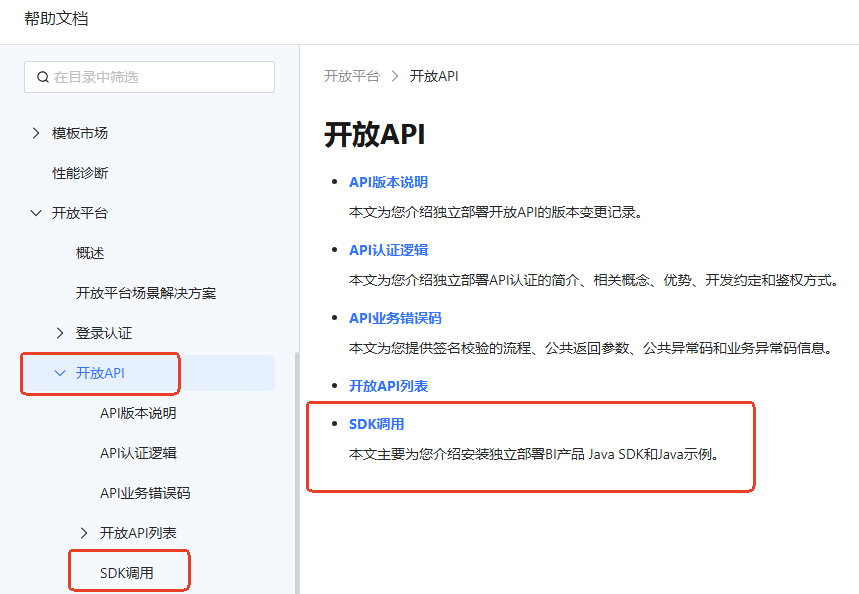Open API认证逻辑 in the sidebar
Viewport: 859px width, 594px height.
pos(138,453)
